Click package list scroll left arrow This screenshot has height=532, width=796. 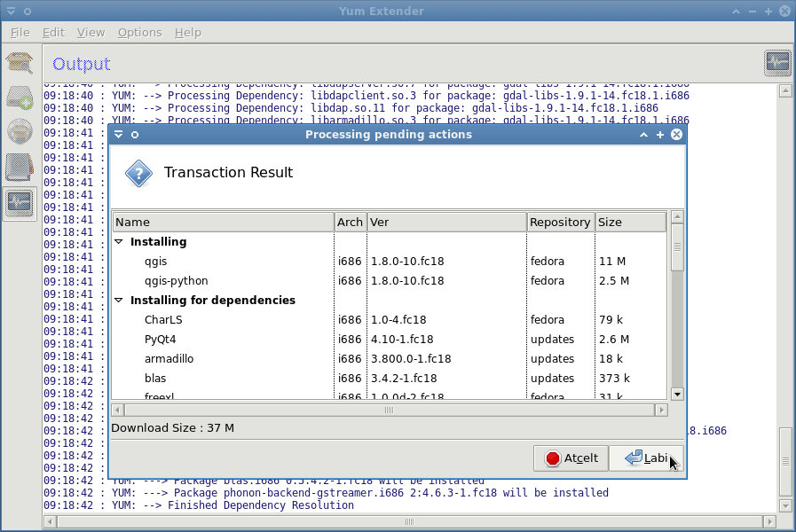coord(118,410)
